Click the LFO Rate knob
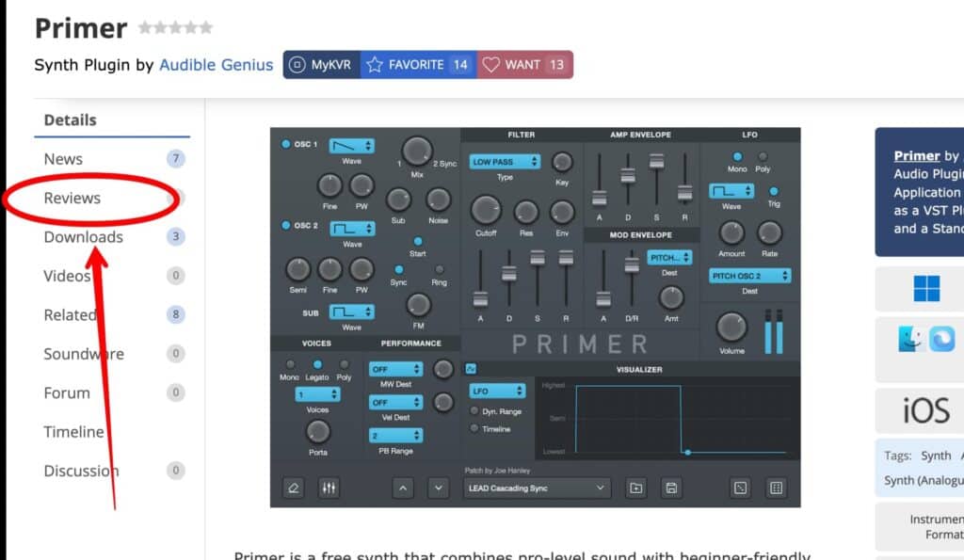This screenshot has width=964, height=560. pos(769,233)
